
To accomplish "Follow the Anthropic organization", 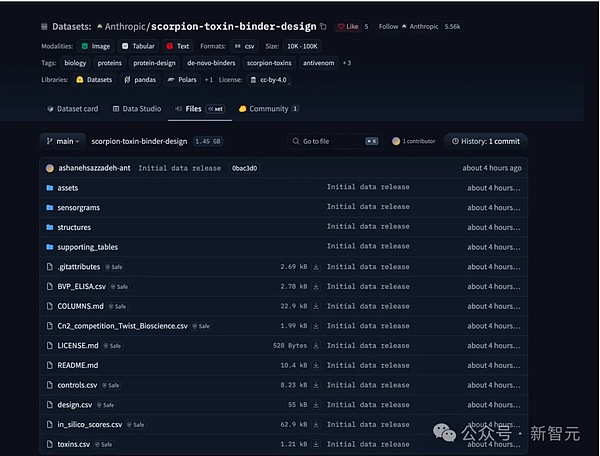I will [388, 26].
